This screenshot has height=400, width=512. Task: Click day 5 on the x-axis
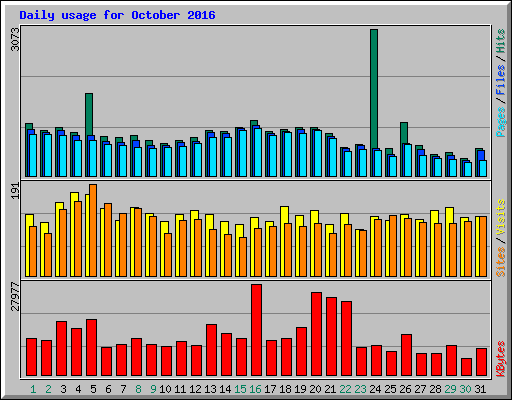93,389
